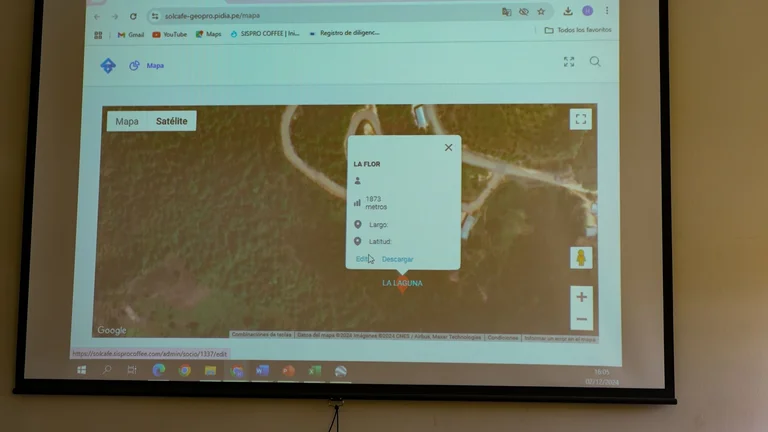Click the browser forward arrow
Screen dimensions: 768x432
115,17
